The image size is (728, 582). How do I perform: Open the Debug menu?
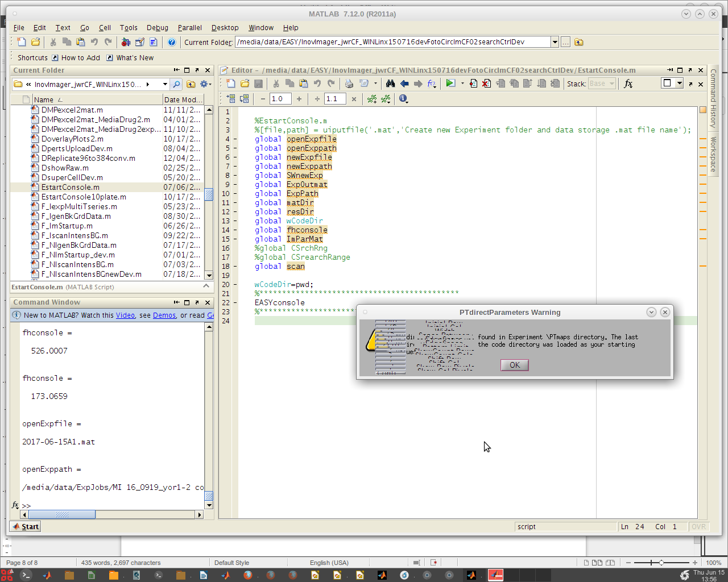pos(157,27)
